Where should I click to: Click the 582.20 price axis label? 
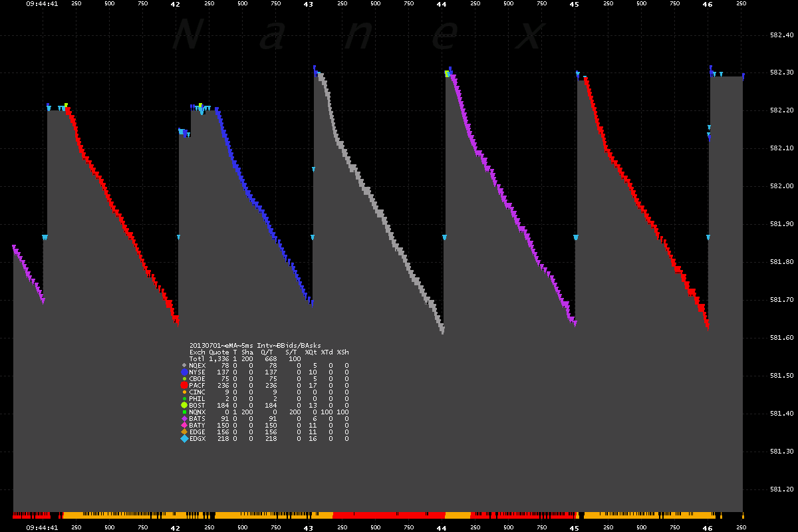coord(781,110)
